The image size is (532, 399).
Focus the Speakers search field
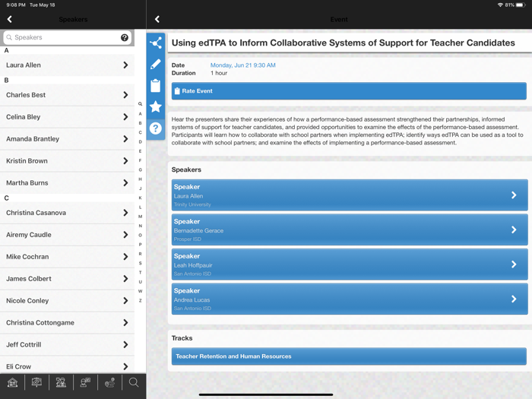pos(67,37)
